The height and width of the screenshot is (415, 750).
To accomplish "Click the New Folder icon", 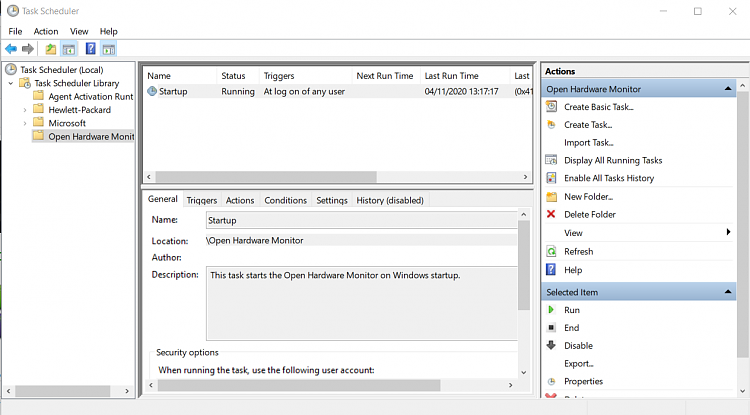I will (551, 197).
